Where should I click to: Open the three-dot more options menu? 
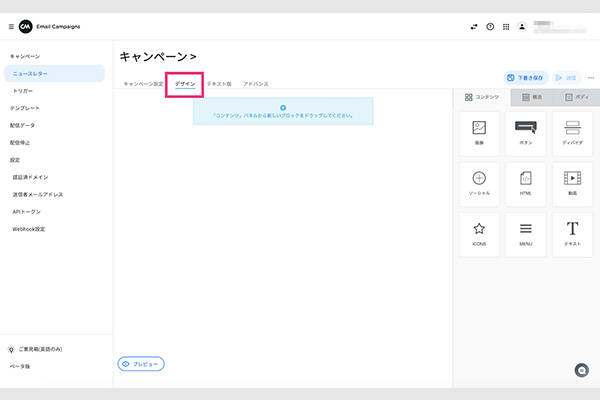click(x=590, y=76)
